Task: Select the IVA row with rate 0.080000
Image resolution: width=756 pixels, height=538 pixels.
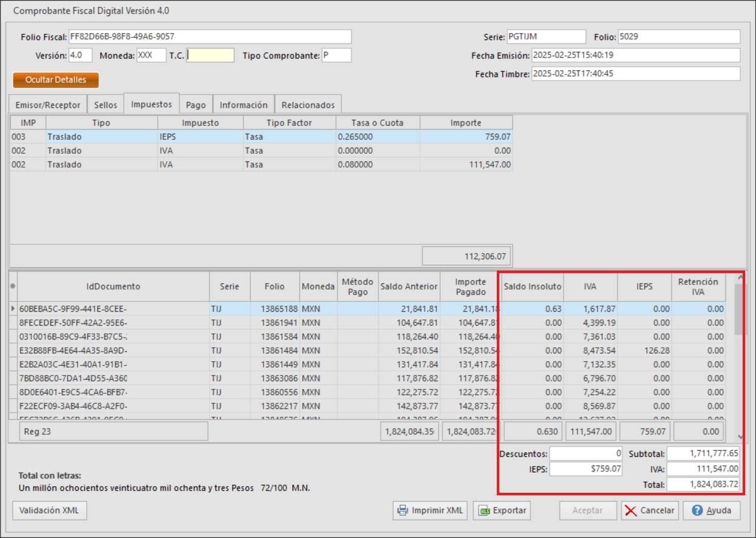Action: [261, 165]
